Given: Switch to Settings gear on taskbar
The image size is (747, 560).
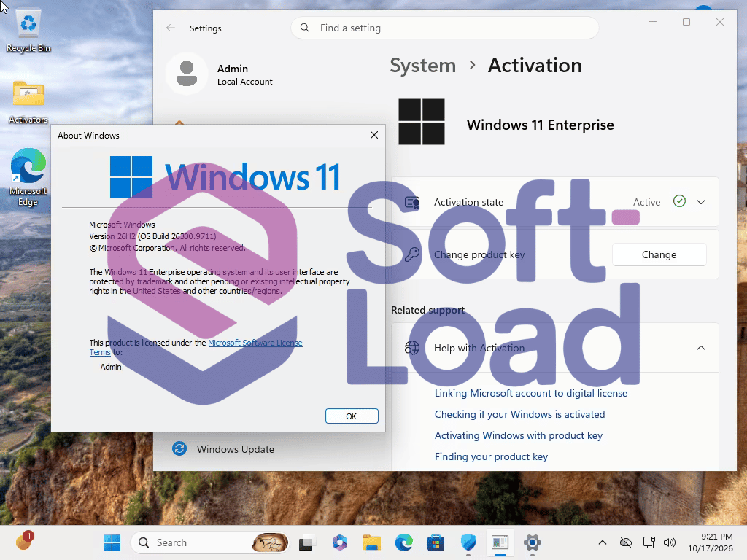Looking at the screenshot, I should 532,542.
